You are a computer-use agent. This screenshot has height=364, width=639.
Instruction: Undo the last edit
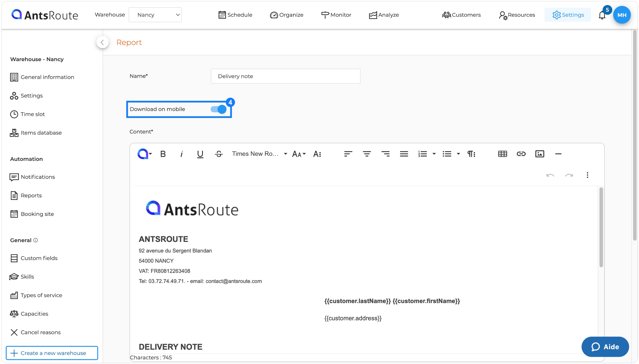[x=550, y=175]
